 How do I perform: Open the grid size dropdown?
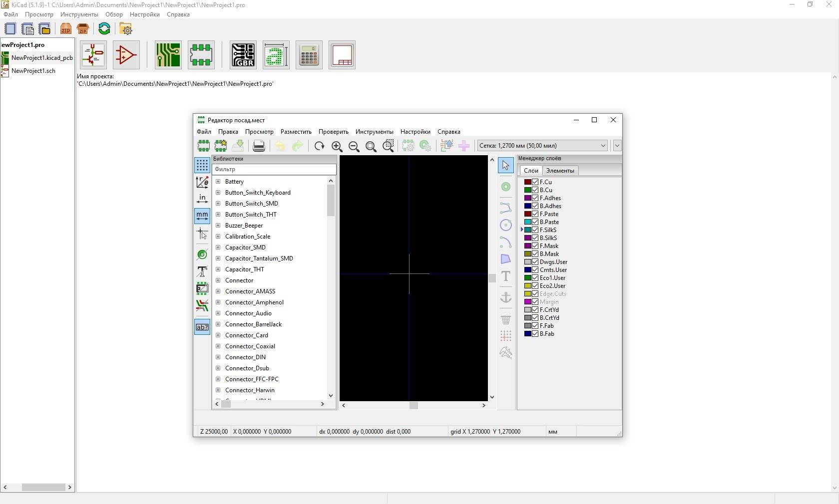[542, 146]
